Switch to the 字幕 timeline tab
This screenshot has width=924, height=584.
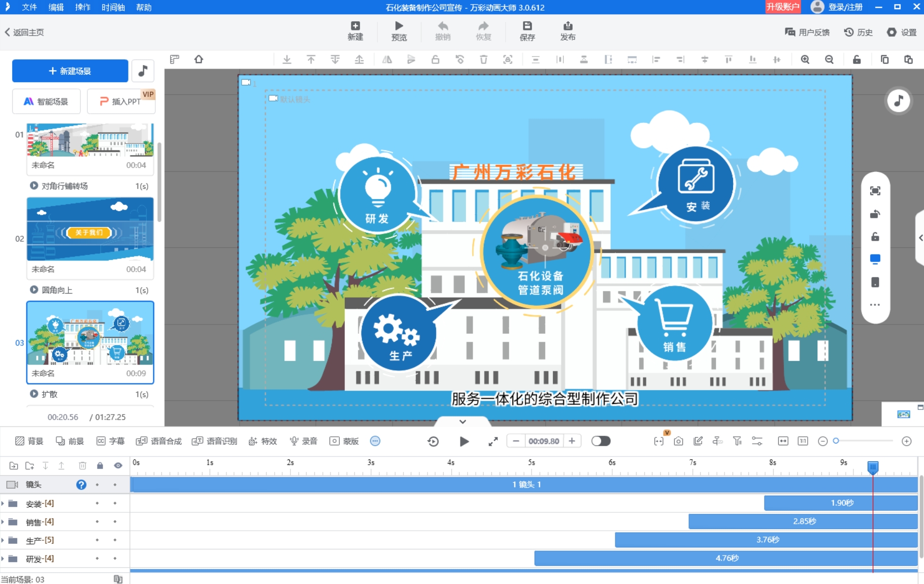(110, 441)
